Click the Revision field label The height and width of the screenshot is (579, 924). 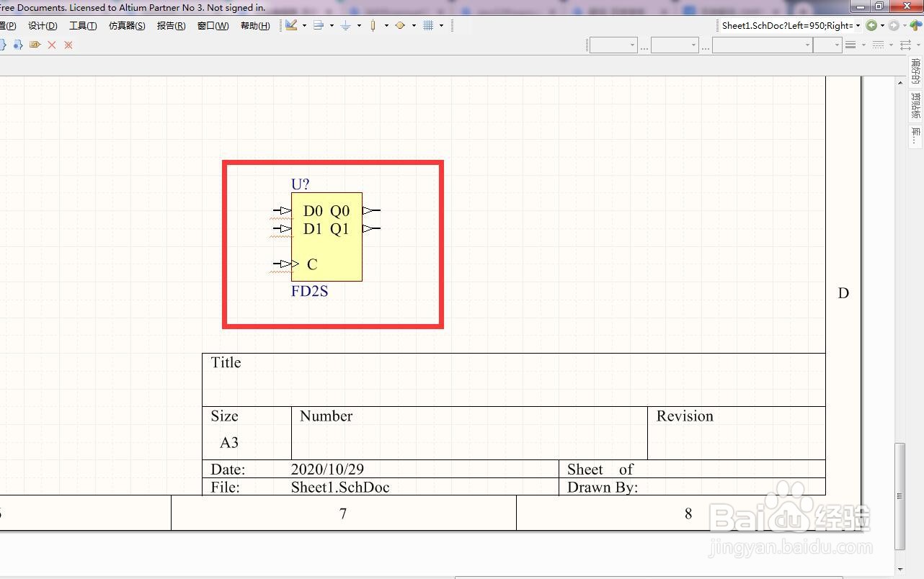[685, 416]
